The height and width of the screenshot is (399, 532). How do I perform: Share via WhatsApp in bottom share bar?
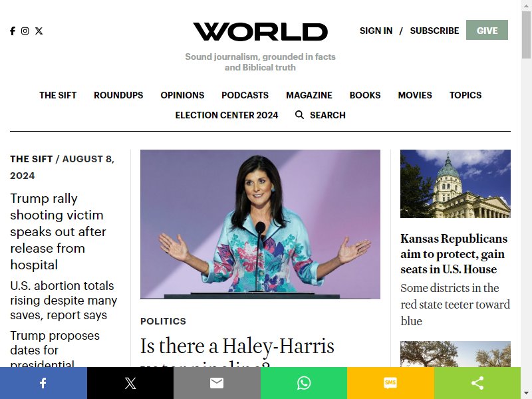304,383
